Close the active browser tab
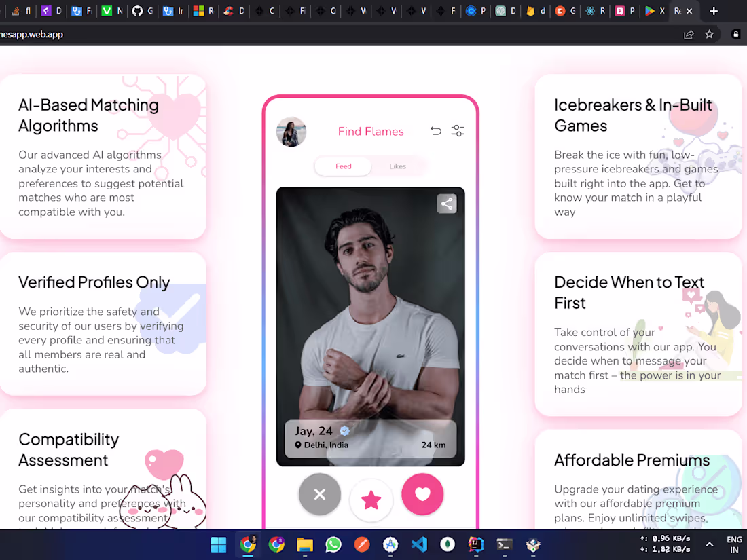Image resolution: width=747 pixels, height=560 pixels. point(689,11)
